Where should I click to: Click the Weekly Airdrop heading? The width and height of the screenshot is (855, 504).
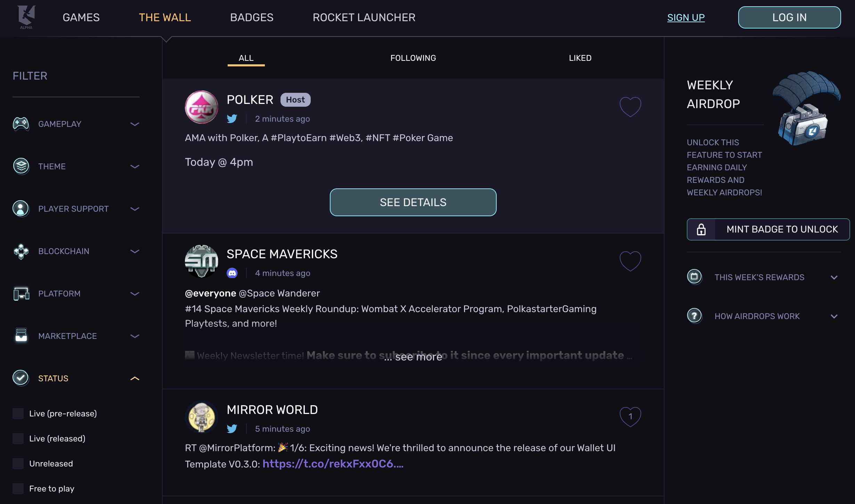click(x=713, y=95)
